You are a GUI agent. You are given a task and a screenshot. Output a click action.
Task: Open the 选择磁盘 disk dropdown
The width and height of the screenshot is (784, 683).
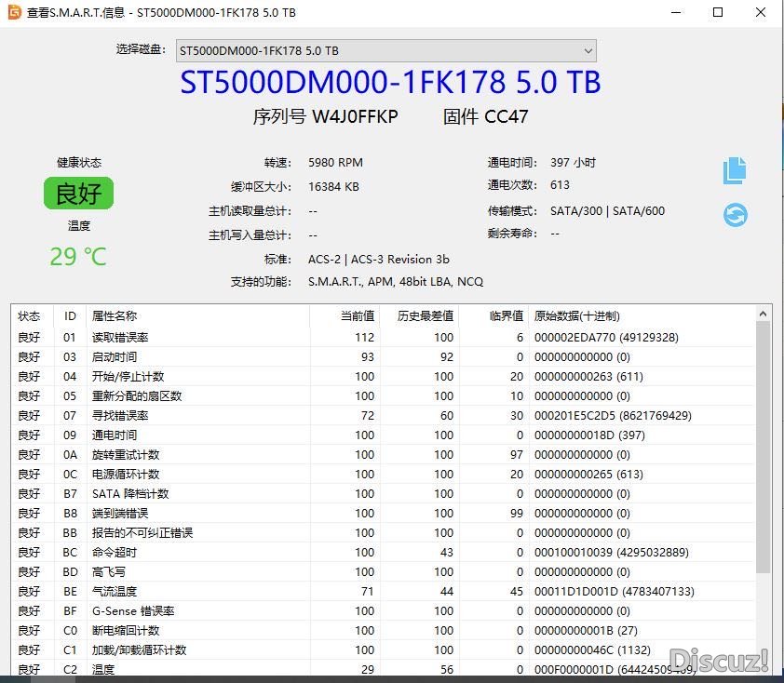point(386,51)
